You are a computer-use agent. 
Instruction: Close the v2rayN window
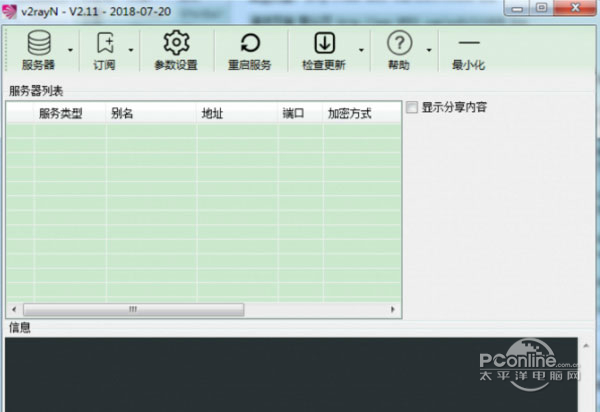click(575, 8)
